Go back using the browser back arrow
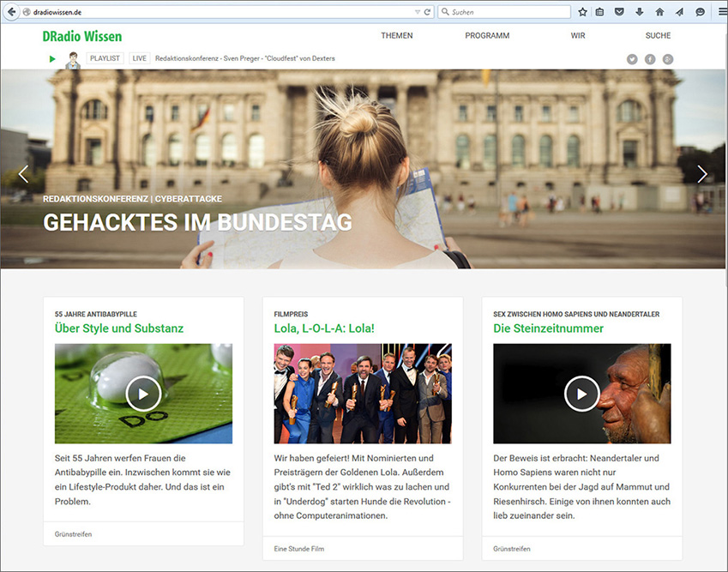Viewport: 728px width, 572px height. [x=11, y=12]
